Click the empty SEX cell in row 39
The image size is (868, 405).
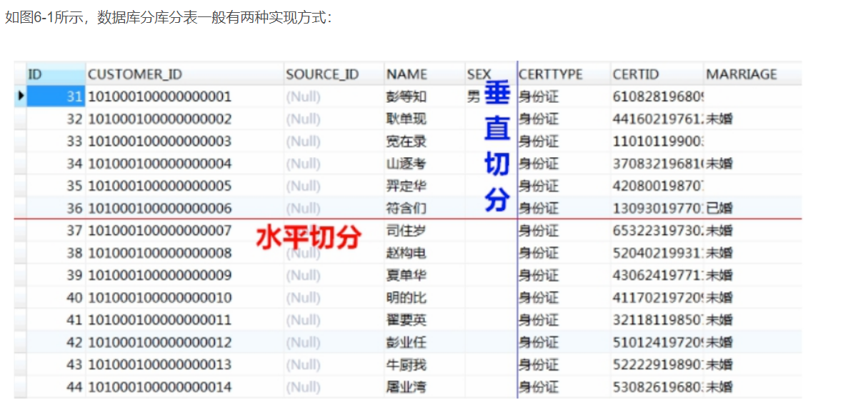tap(491, 276)
